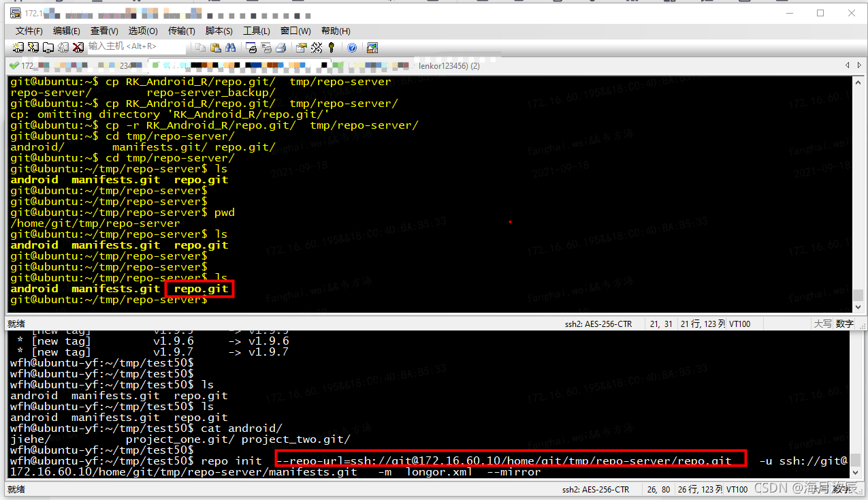Click the Copy toolbar icon
Viewport: 868px width, 500px height.
(201, 47)
